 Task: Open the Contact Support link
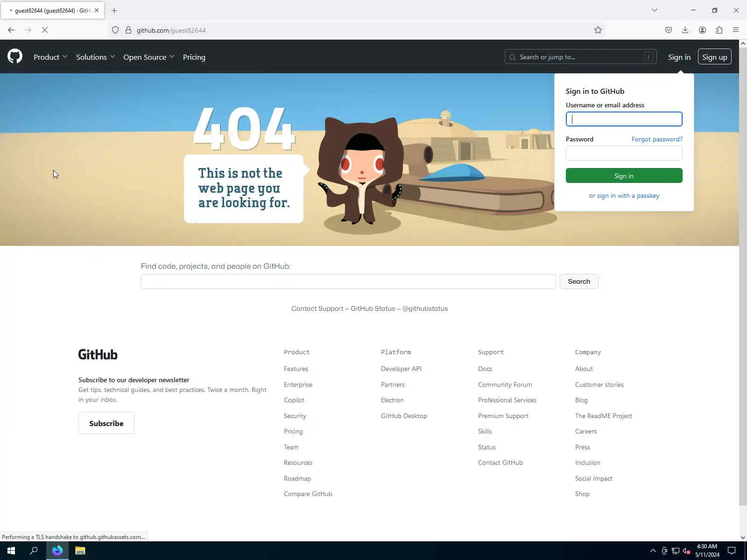[317, 308]
